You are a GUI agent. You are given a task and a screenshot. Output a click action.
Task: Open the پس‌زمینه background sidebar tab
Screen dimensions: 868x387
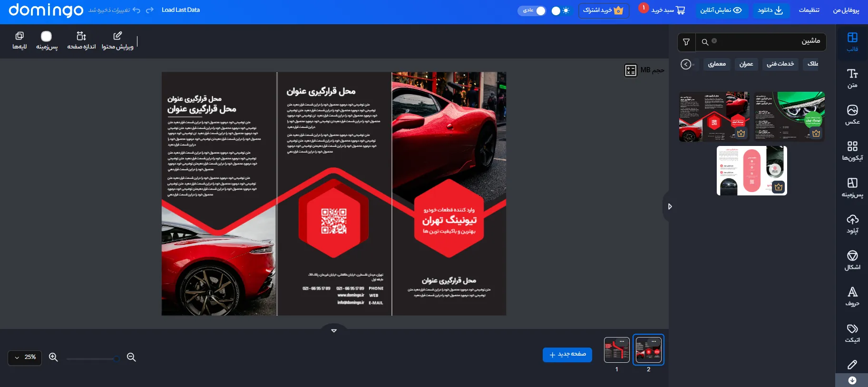852,187
